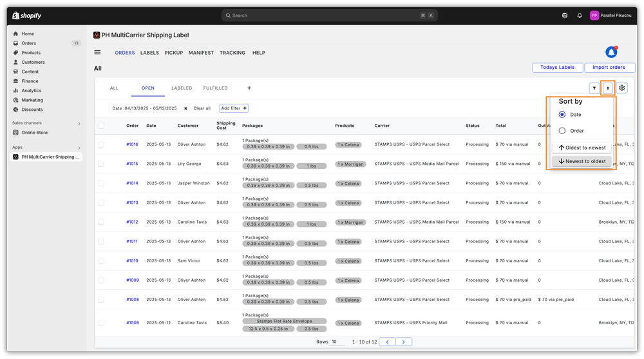The width and height of the screenshot is (644, 359).
Task: Click the Shipping Cost column header
Action: coord(226,126)
